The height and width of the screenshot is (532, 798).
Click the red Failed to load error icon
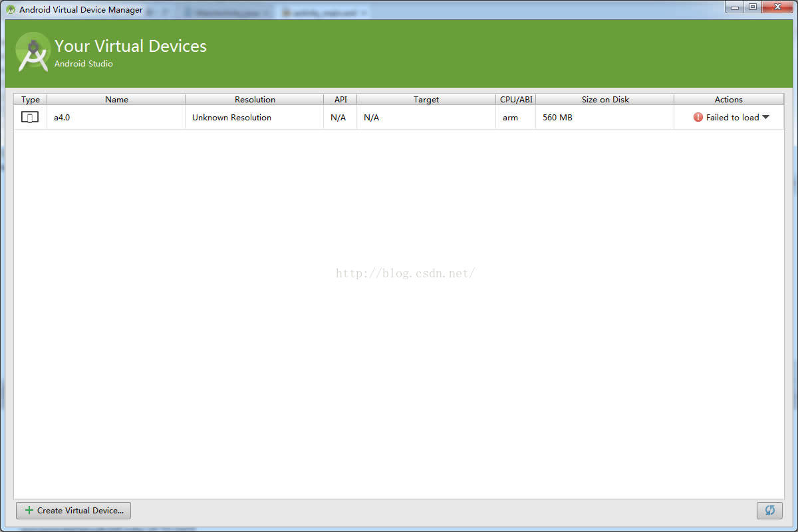point(698,117)
